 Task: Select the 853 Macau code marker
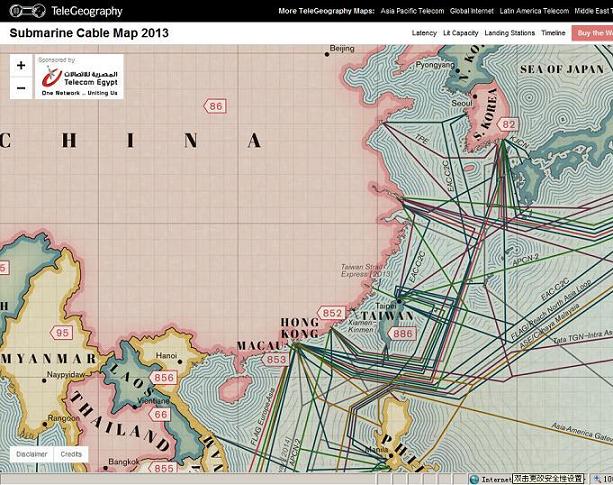click(276, 359)
